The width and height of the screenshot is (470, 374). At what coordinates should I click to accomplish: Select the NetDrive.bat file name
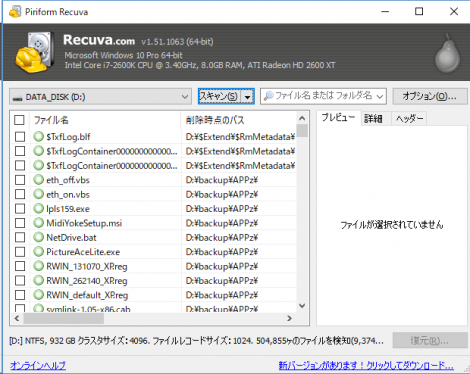point(71,238)
